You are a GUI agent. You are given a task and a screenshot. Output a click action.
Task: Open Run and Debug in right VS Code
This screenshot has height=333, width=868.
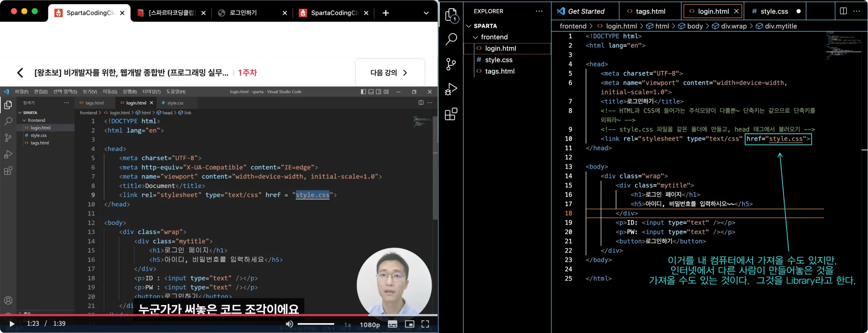tap(451, 89)
